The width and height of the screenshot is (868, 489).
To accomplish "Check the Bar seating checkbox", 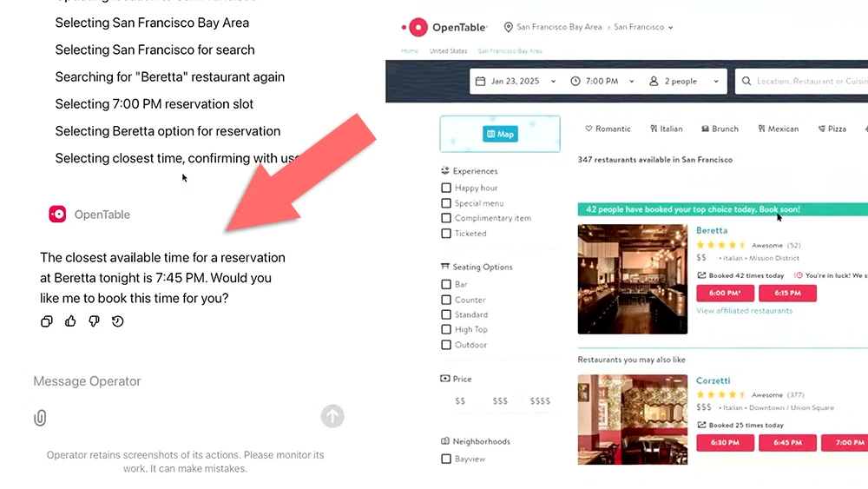I will pos(446,284).
